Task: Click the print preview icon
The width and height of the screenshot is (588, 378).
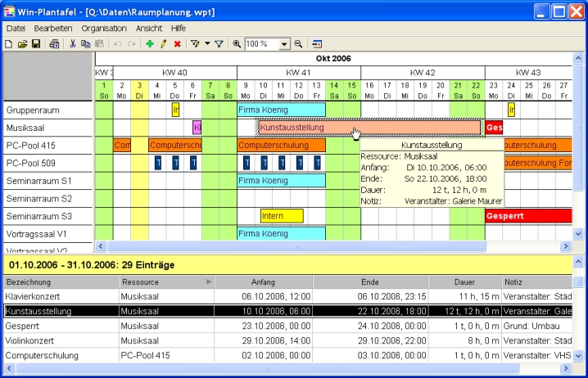Action: click(x=54, y=43)
